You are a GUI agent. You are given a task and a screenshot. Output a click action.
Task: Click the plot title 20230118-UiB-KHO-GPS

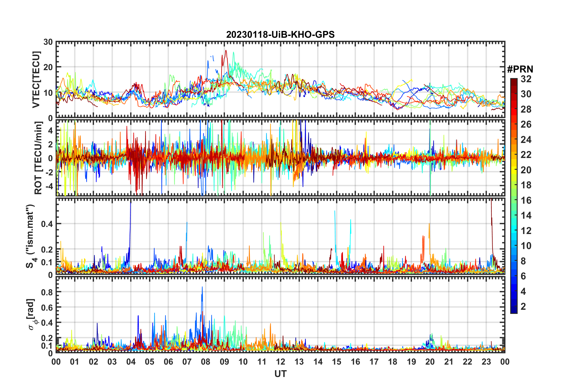click(280, 35)
